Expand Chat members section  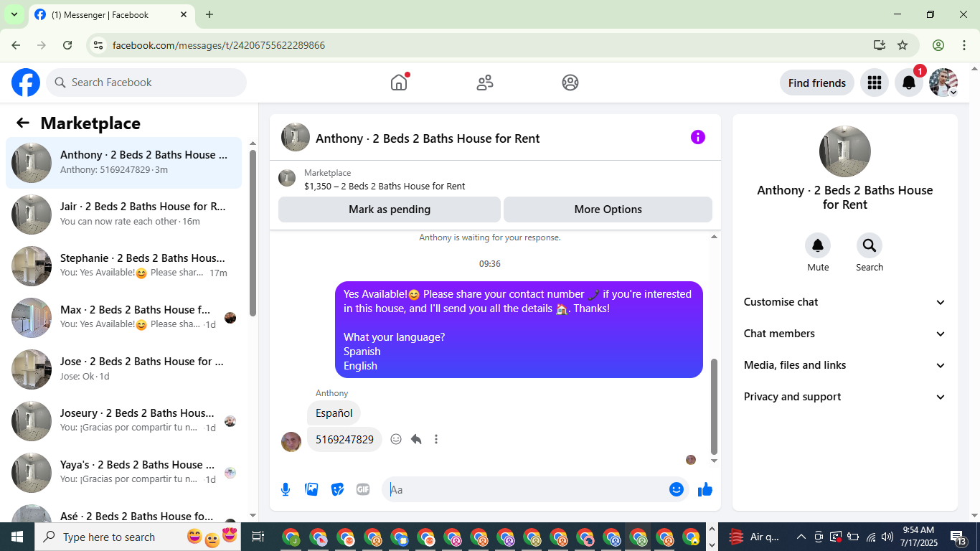tap(845, 334)
